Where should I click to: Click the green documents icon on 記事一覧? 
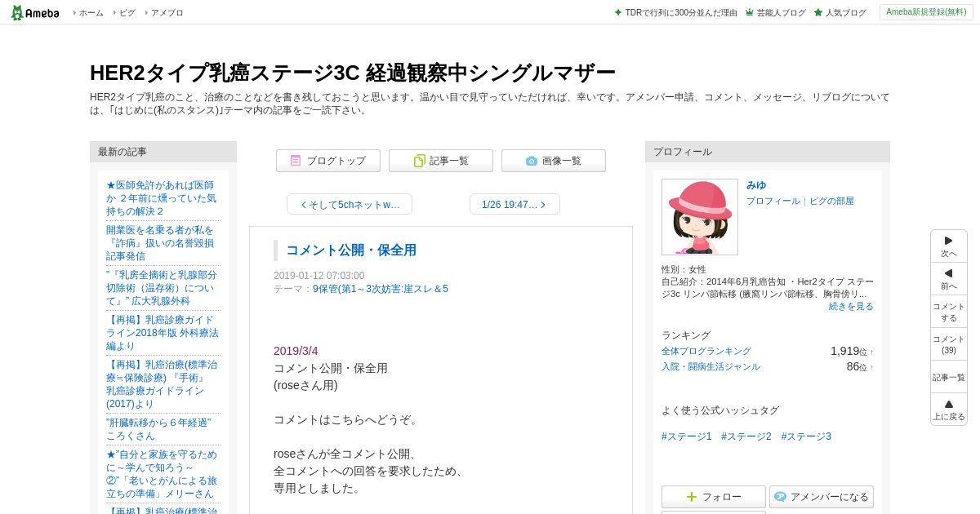pyautogui.click(x=419, y=161)
